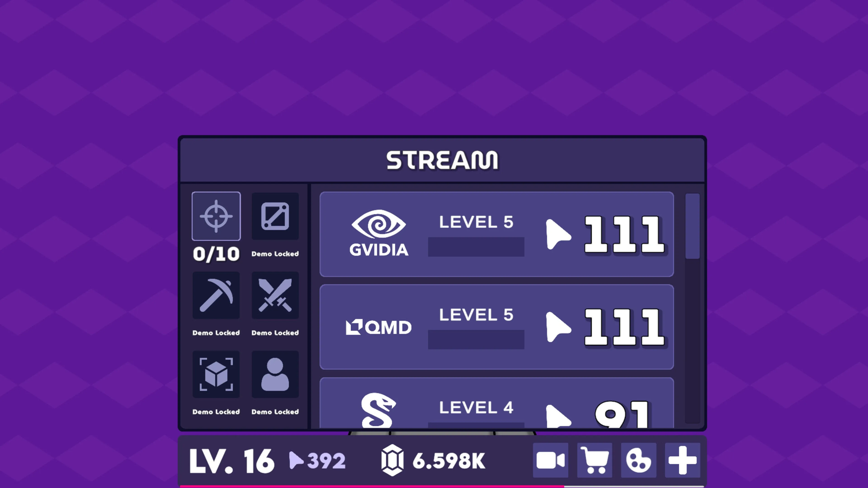Image resolution: width=868 pixels, height=488 pixels.
Task: Select the crosshair target category icon
Action: click(216, 216)
